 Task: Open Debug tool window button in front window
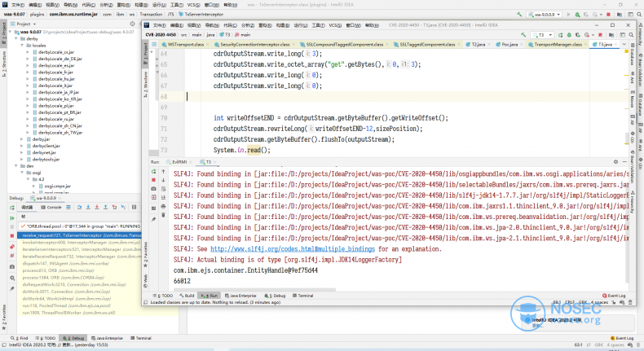(275, 296)
